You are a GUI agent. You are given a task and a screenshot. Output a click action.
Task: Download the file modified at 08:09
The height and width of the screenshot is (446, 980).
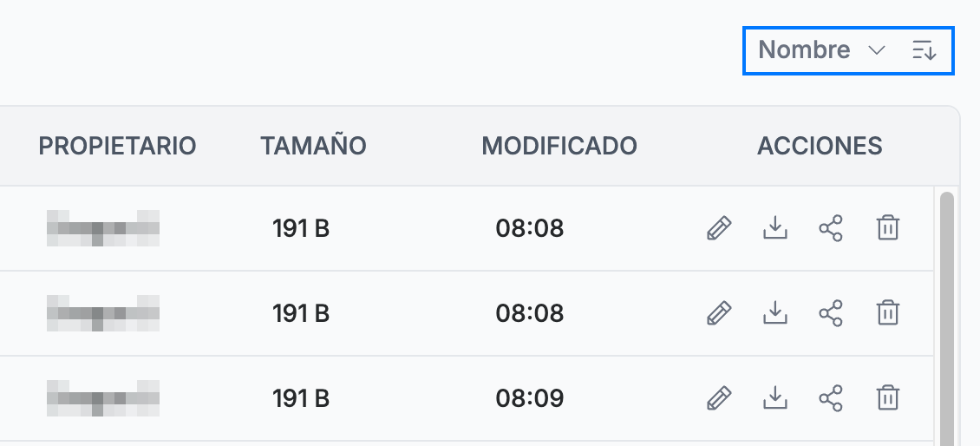point(775,397)
